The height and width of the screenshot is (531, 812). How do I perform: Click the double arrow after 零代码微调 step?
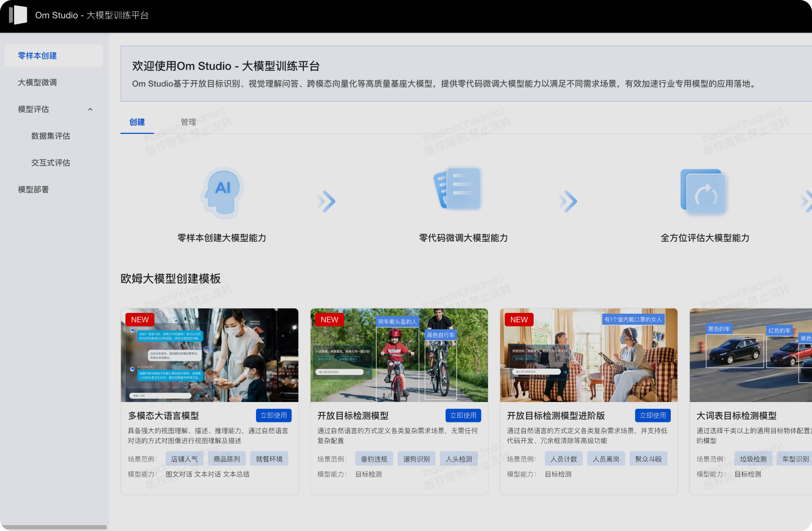568,201
